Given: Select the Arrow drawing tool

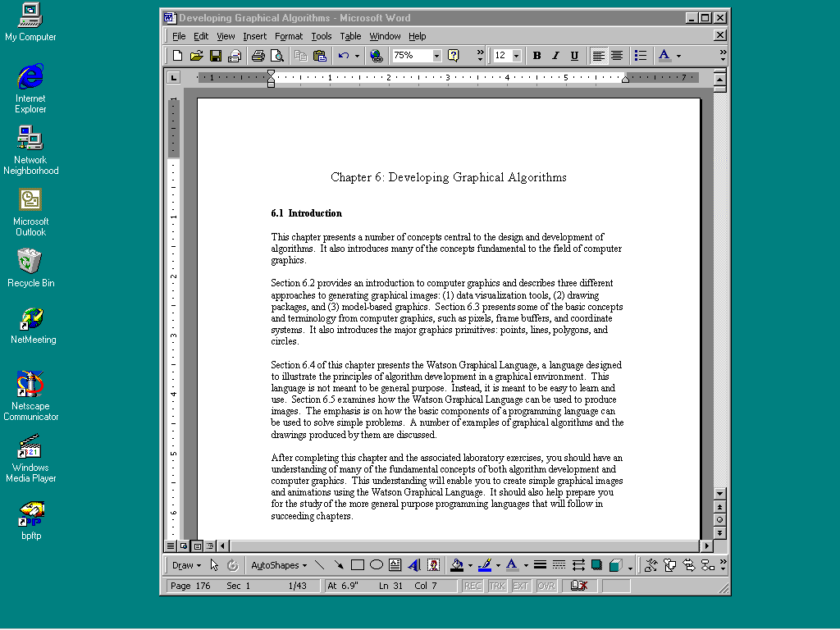Looking at the screenshot, I should [339, 565].
